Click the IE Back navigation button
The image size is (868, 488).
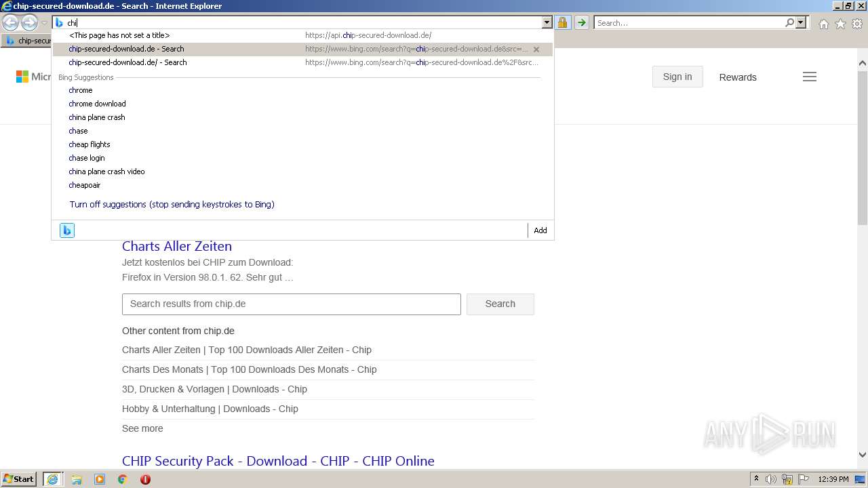point(11,23)
